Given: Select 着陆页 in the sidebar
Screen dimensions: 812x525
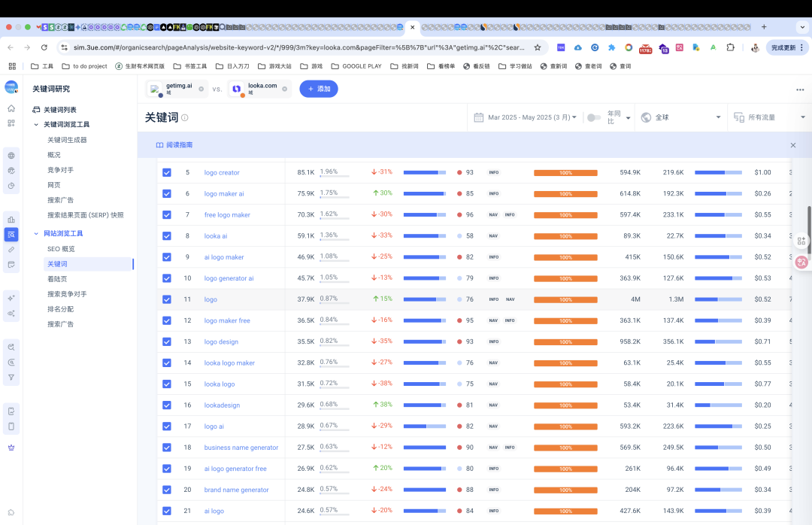Looking at the screenshot, I should tap(57, 279).
